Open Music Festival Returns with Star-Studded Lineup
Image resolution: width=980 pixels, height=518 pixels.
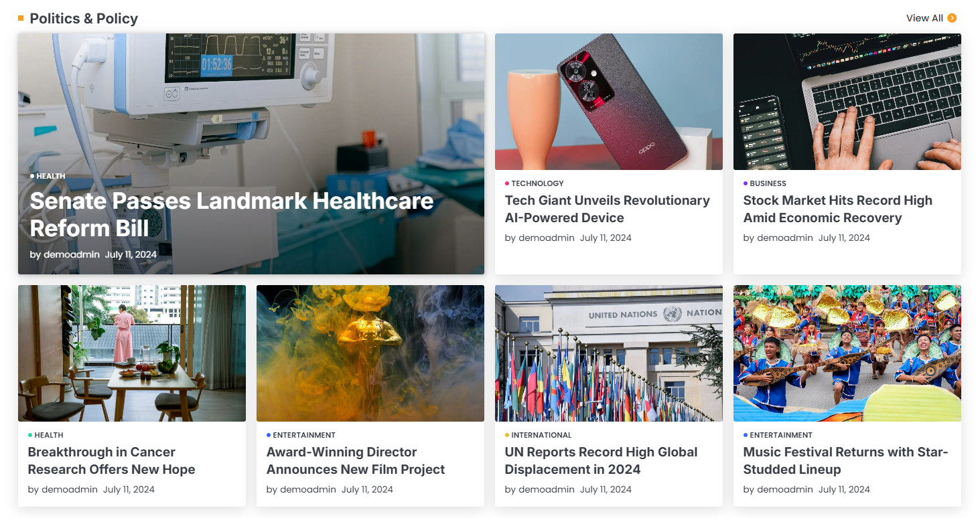(x=845, y=460)
